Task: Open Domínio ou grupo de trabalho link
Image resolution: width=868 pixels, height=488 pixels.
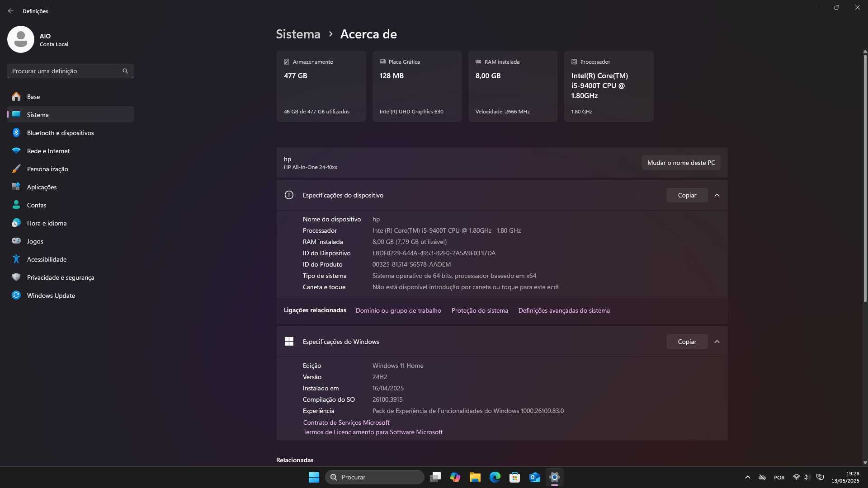Action: 398,310
